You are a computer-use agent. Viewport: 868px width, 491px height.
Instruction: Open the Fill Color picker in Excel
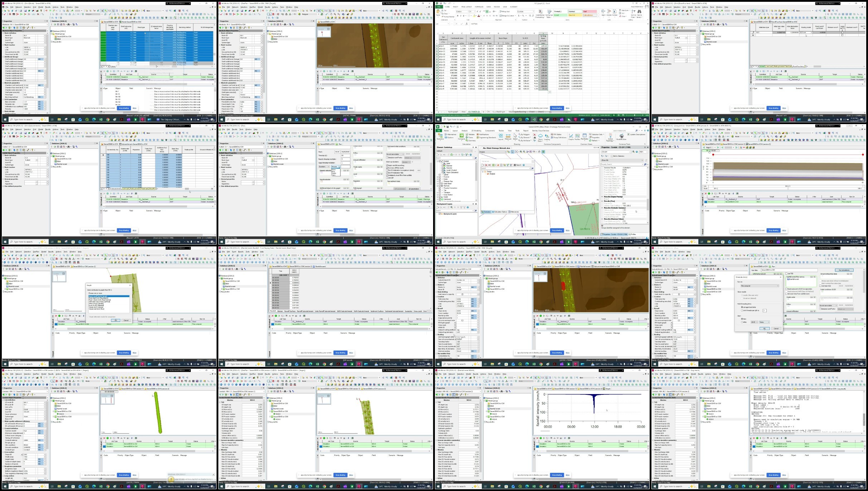click(x=475, y=16)
